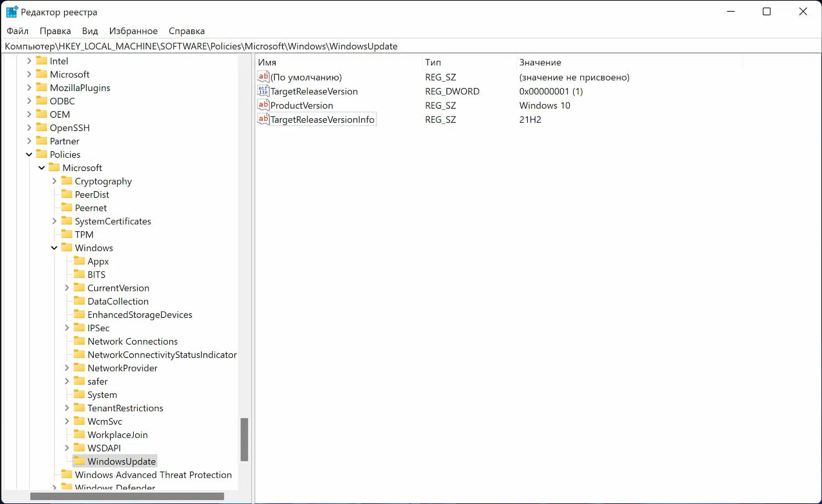Click the tree pane horizontal scrollbar thumb

pos(127,496)
